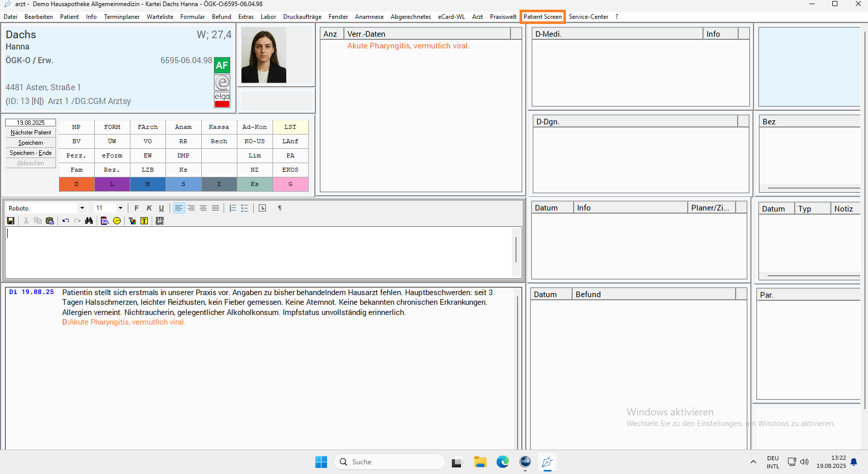Click the green AF status icon

222,65
